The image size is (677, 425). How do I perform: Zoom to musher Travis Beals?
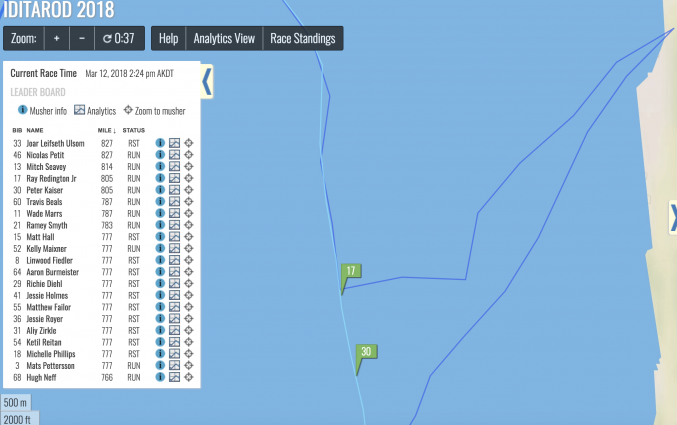[x=189, y=201]
